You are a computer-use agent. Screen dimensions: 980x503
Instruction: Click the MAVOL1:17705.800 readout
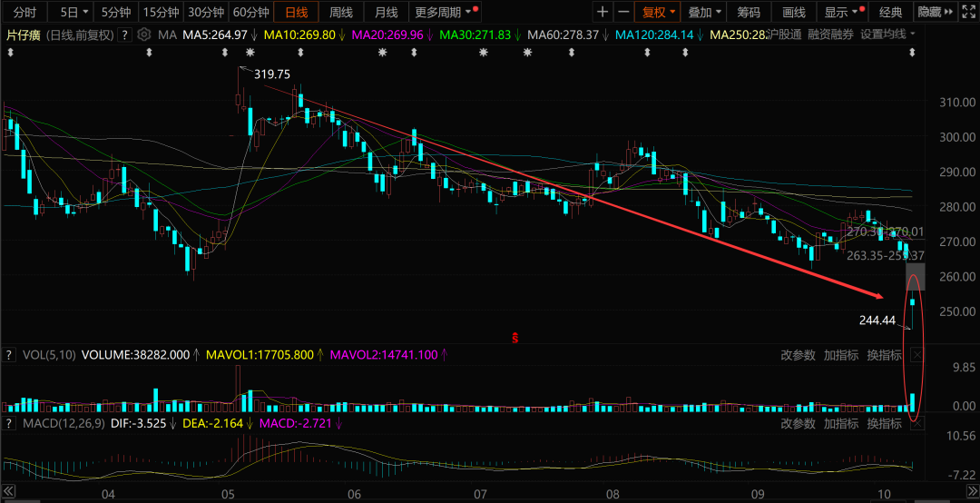[260, 355]
